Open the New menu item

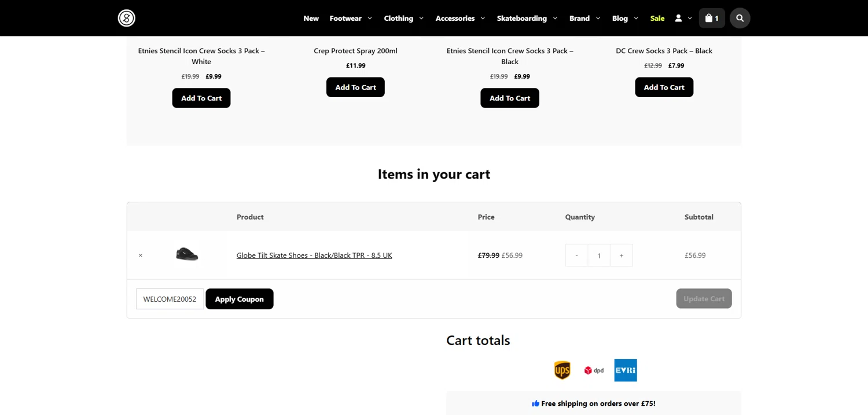coord(311,18)
